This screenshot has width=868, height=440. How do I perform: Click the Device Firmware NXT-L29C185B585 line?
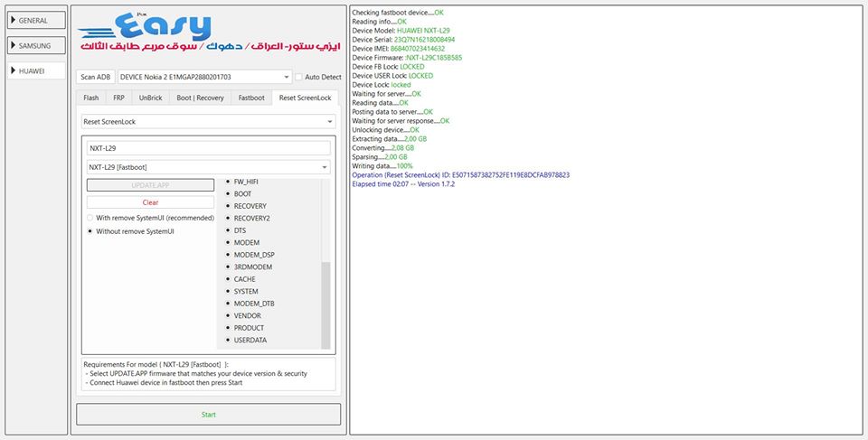point(407,58)
